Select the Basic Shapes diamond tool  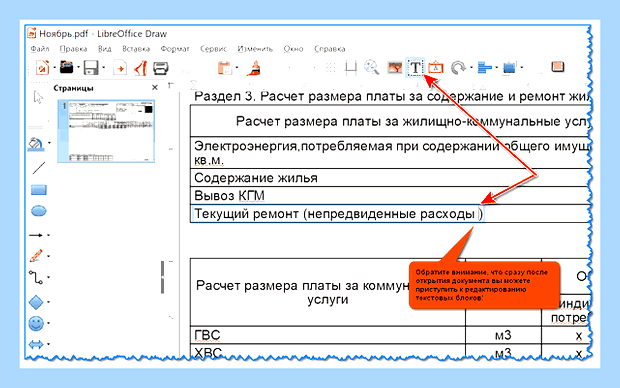tap(36, 302)
